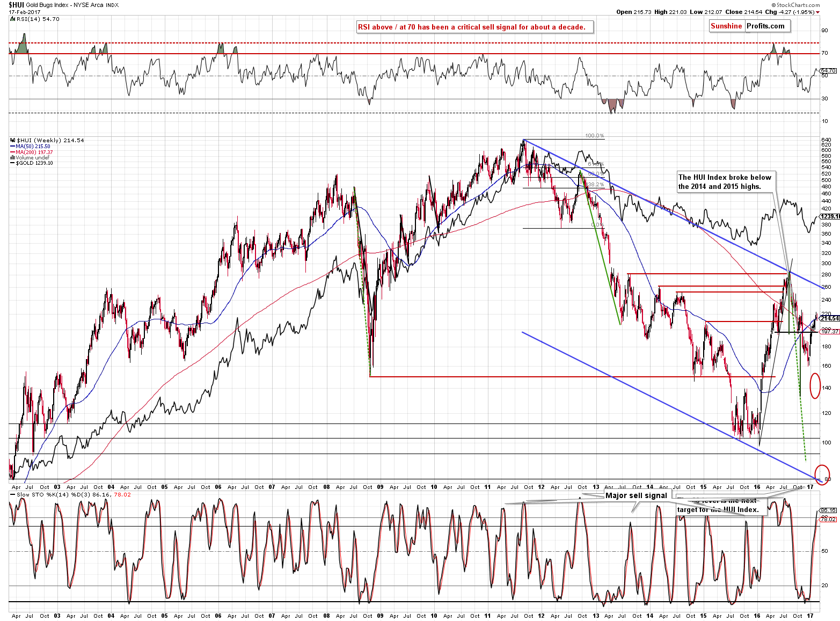Click the Low 212.07 value
Viewport: 840px width, 621px height.
point(705,12)
